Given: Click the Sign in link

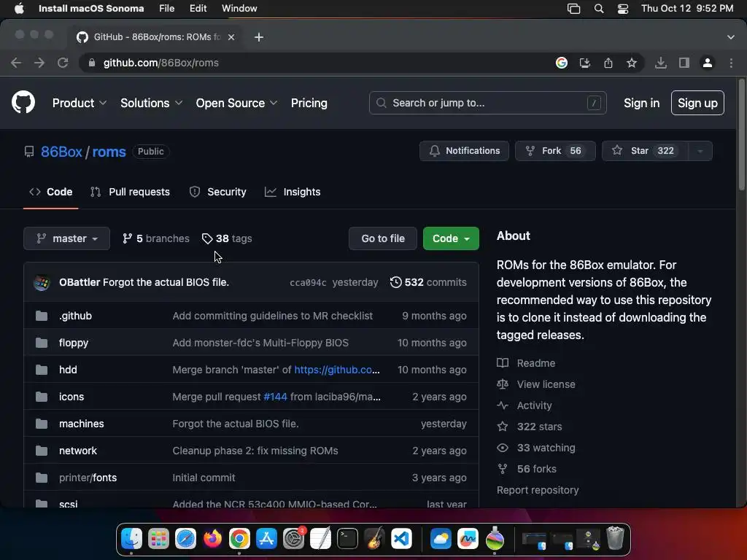Looking at the screenshot, I should [x=642, y=103].
